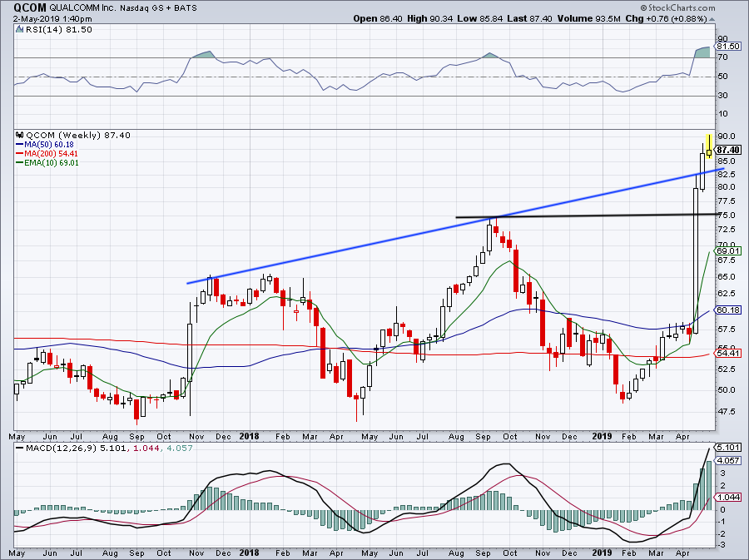Viewport: 749px width, 560px height.
Task: Click the Last 87.40 value in header
Action: (529, 18)
